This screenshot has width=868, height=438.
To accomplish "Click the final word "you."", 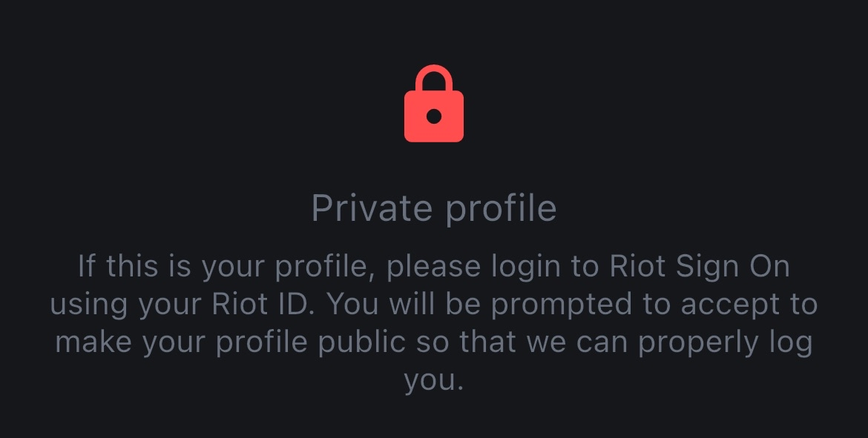I will point(434,381).
